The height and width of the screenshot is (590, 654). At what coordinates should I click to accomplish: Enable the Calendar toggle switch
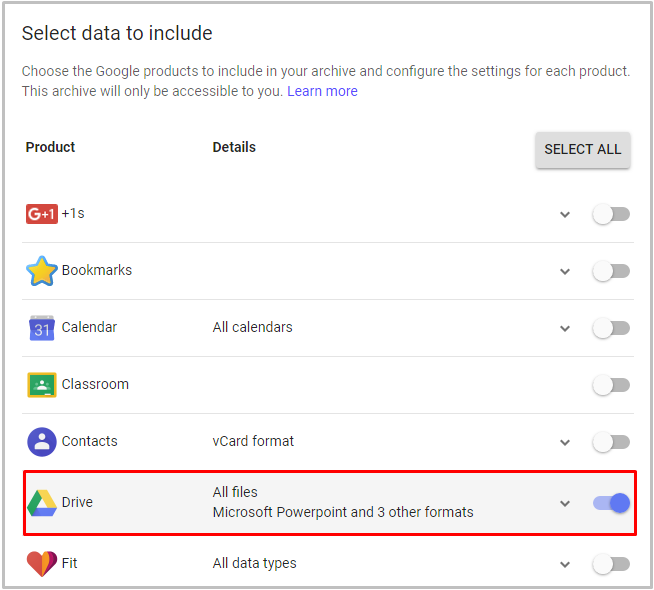click(x=611, y=328)
